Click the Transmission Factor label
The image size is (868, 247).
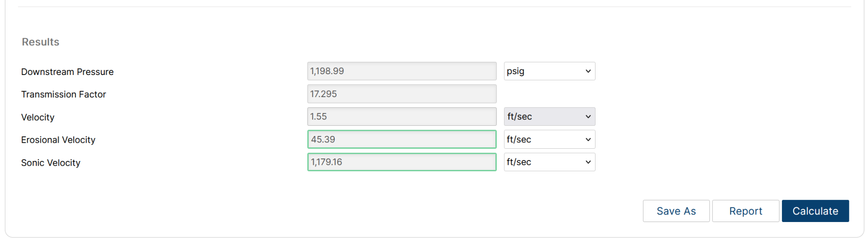[x=64, y=94]
